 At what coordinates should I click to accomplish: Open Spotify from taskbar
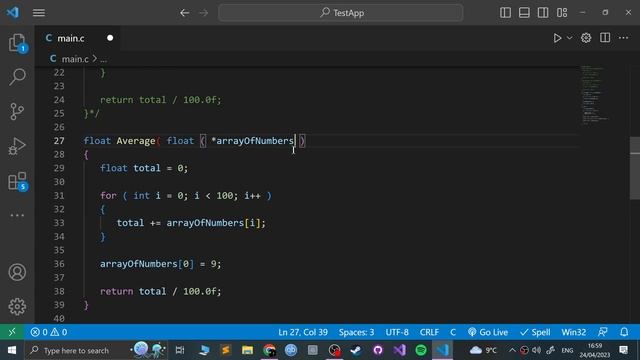pos(421,350)
